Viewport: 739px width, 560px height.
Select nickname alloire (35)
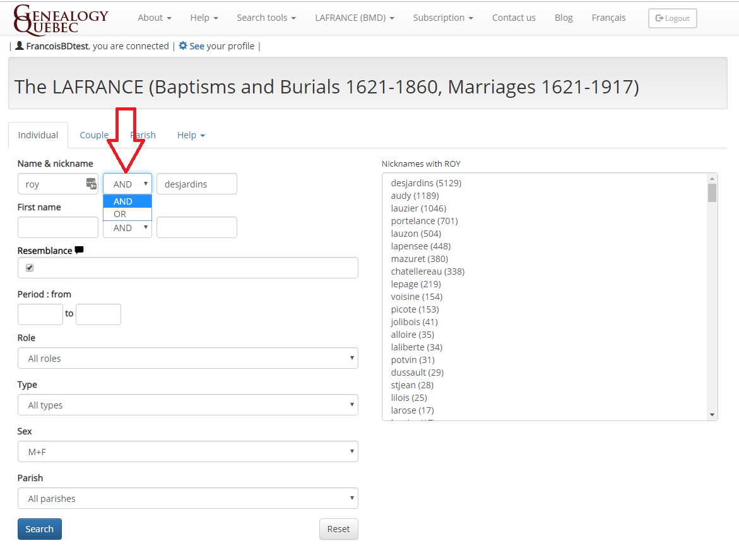[412, 335]
